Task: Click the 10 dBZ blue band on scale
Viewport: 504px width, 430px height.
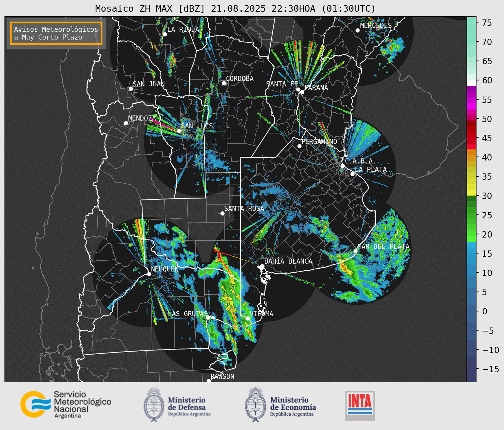Action: (471, 273)
